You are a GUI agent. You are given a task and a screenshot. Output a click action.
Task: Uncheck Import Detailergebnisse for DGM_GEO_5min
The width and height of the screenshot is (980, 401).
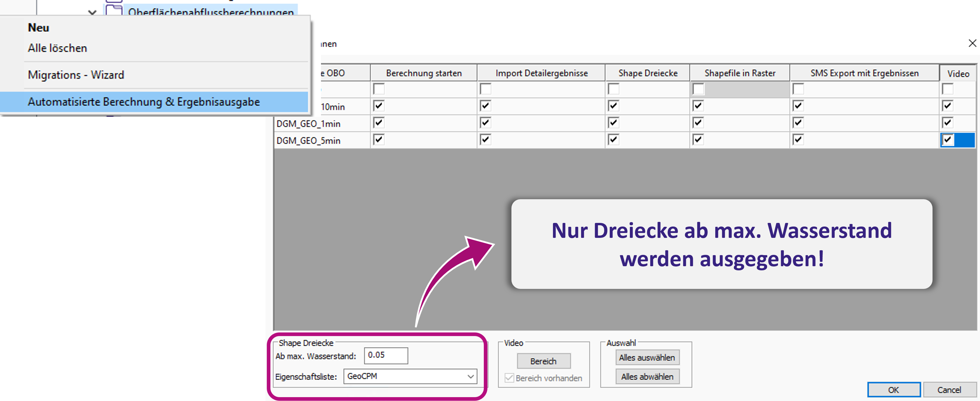coord(485,140)
